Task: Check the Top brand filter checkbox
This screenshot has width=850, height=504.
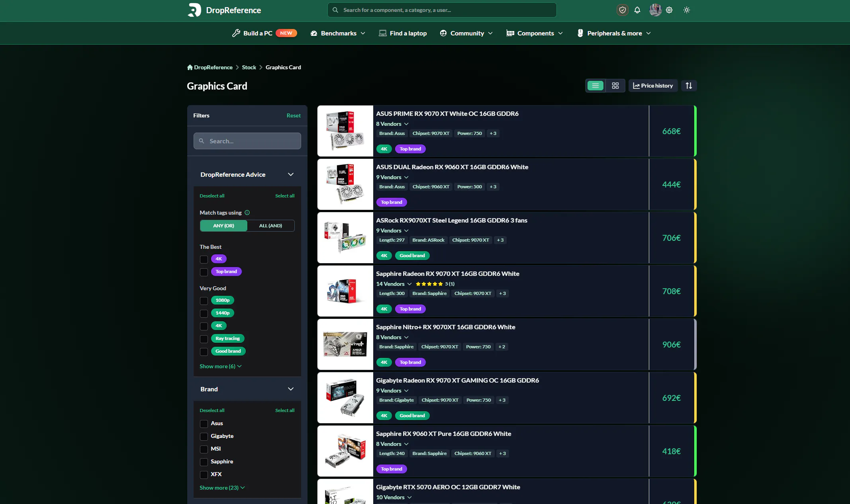Action: (204, 272)
